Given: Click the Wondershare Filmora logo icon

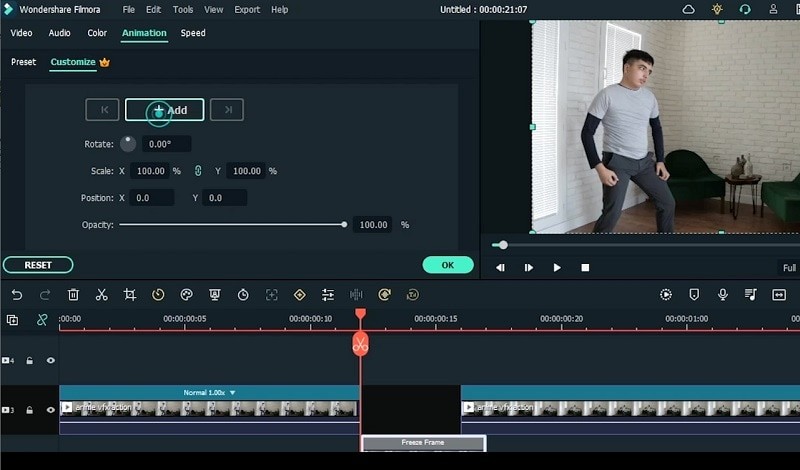Looking at the screenshot, I should point(8,9).
